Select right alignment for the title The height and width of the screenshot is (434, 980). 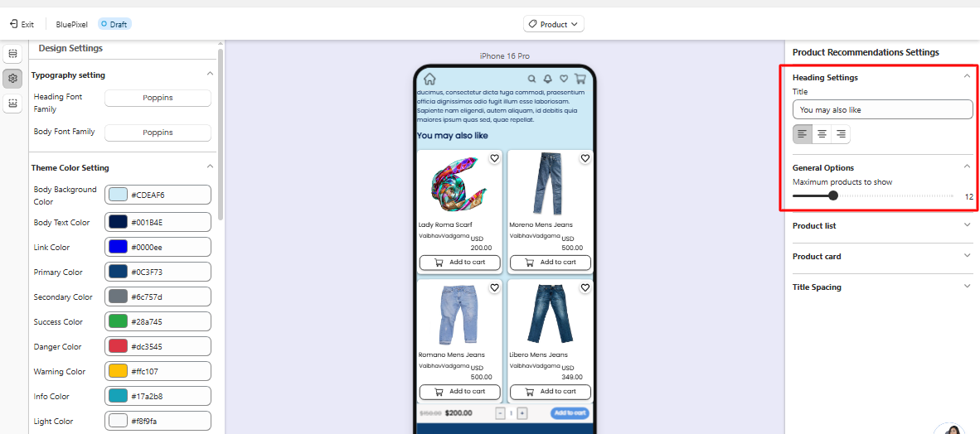pyautogui.click(x=841, y=134)
